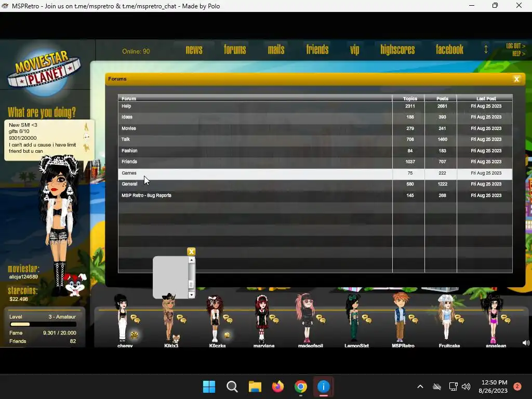
Task: Click cherey's pet icon
Action: pyautogui.click(x=135, y=335)
